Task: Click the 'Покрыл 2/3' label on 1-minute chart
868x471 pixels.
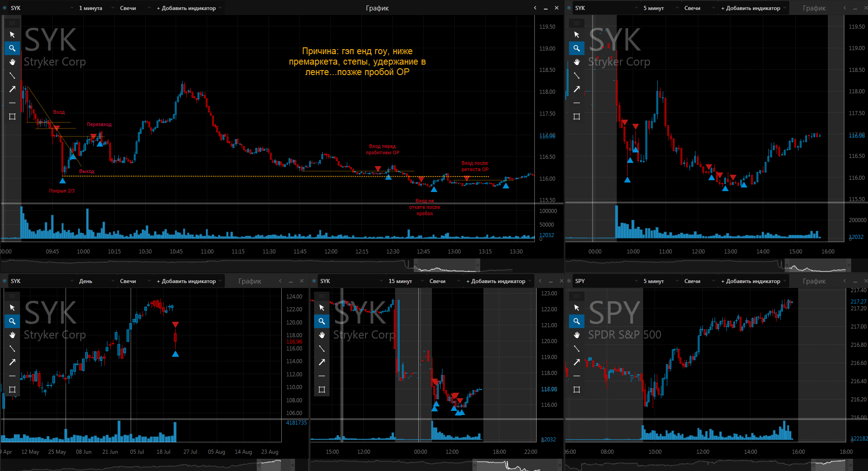Action: [x=62, y=191]
